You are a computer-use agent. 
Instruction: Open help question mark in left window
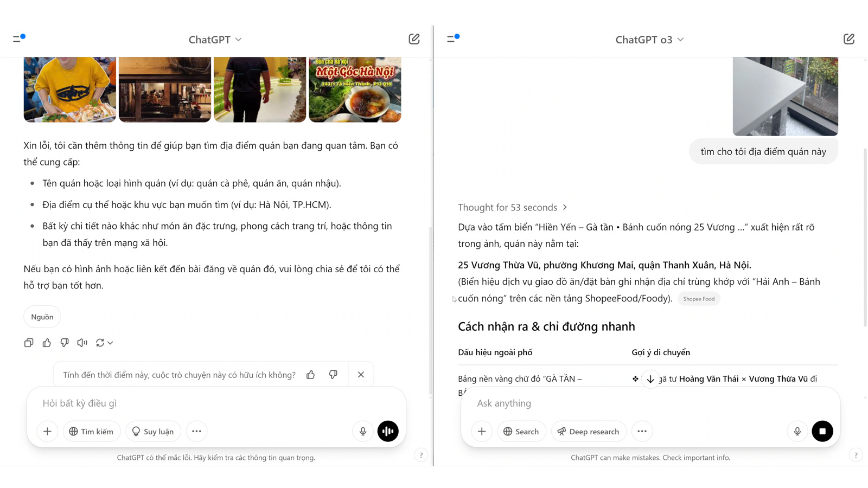(421, 455)
